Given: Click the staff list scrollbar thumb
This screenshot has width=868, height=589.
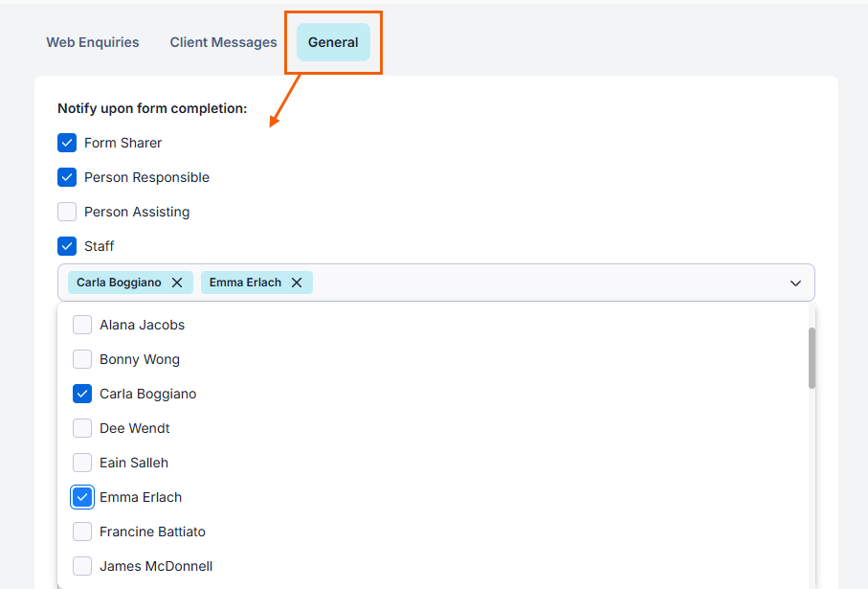Looking at the screenshot, I should click(812, 357).
